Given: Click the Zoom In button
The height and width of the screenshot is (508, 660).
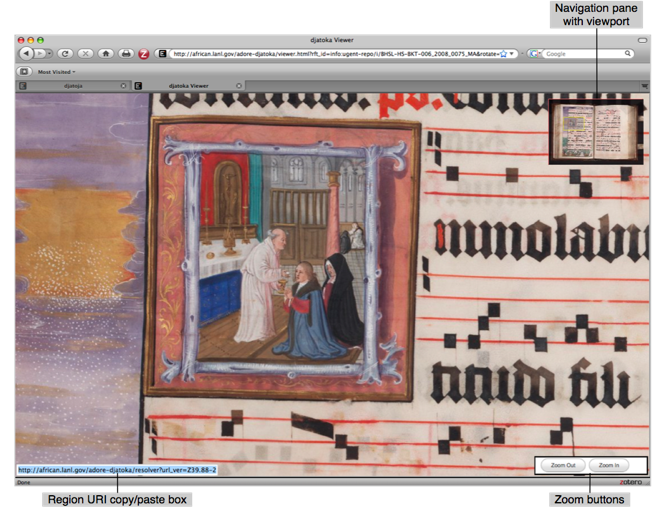Looking at the screenshot, I should click(609, 465).
